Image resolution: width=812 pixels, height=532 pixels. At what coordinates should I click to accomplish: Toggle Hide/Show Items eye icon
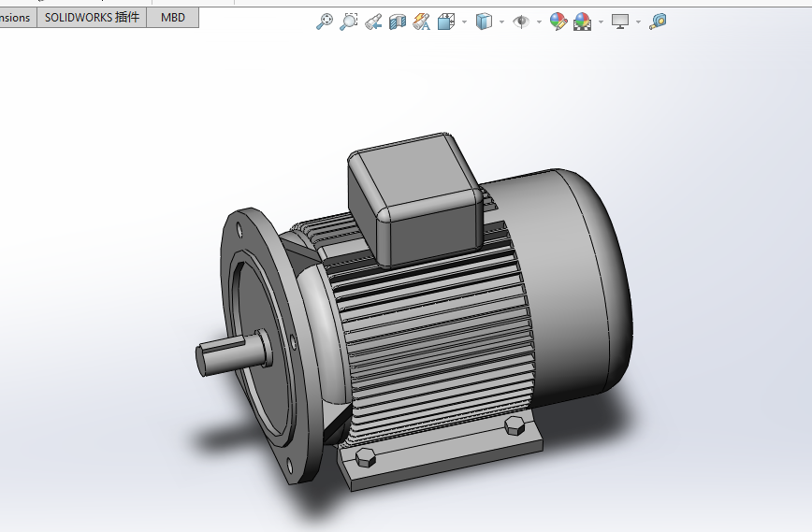click(521, 21)
